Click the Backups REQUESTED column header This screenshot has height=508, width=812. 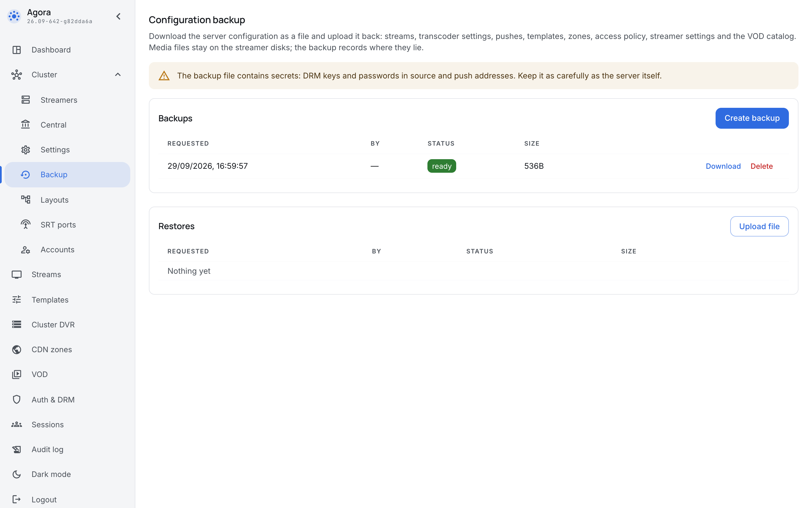tap(188, 143)
